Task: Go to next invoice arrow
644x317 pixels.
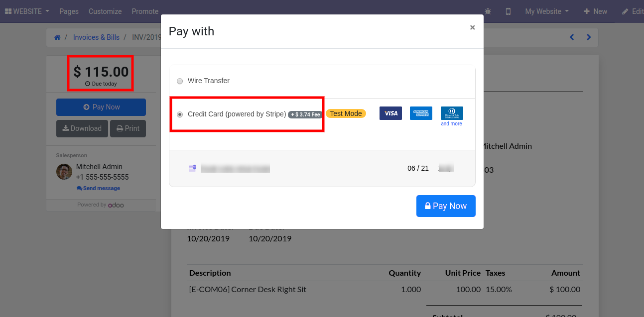Action: pos(589,37)
